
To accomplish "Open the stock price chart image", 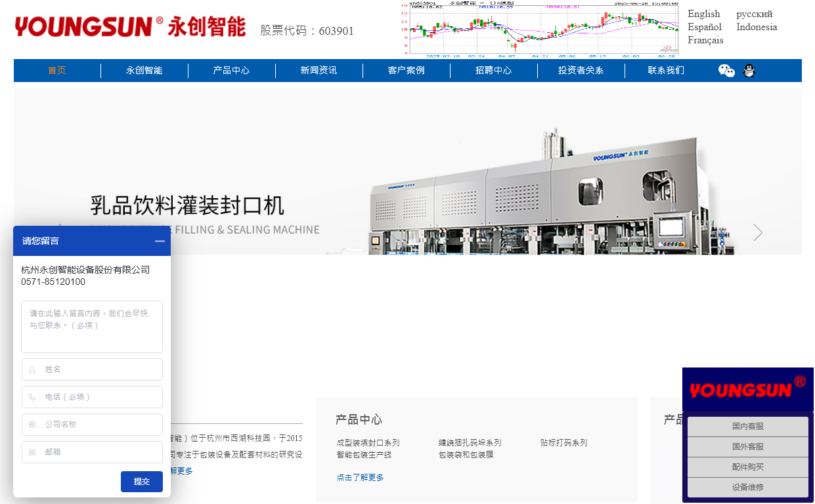I will (x=540, y=28).
